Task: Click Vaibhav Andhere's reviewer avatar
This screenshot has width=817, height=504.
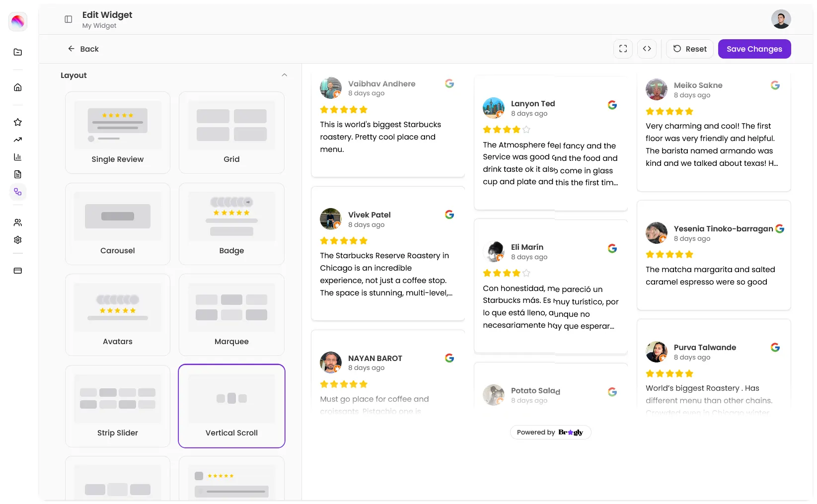Action: [x=331, y=88]
